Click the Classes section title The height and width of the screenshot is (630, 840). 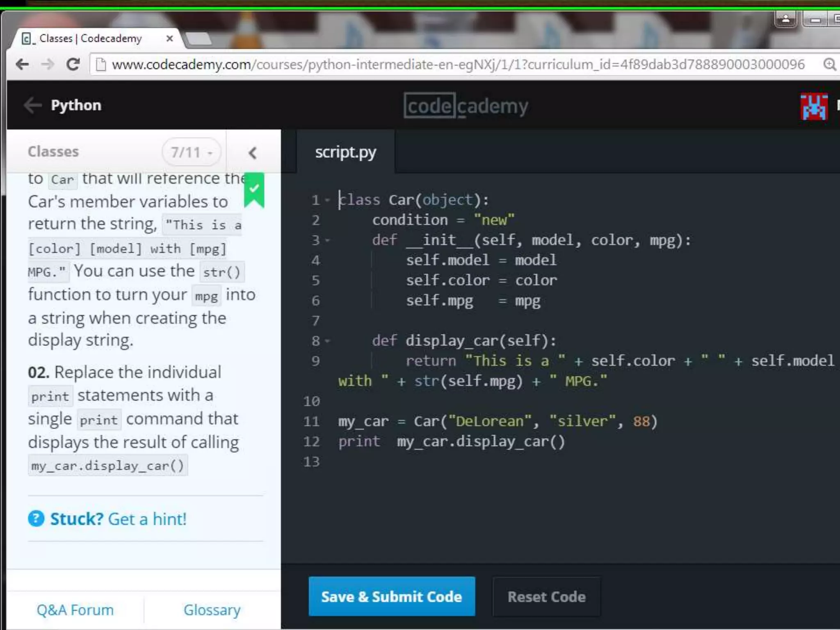tap(53, 152)
